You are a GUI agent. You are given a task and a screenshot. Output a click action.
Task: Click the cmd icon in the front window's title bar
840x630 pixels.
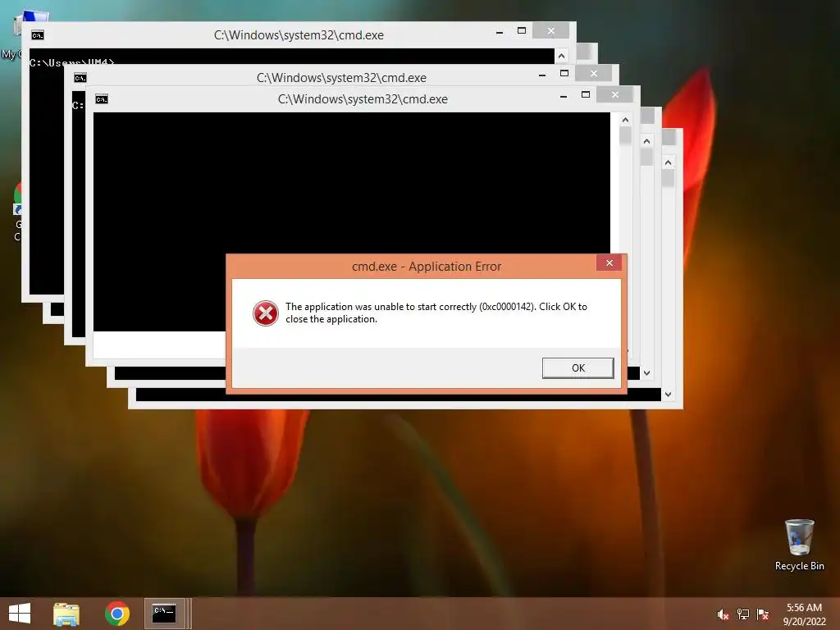pos(101,99)
